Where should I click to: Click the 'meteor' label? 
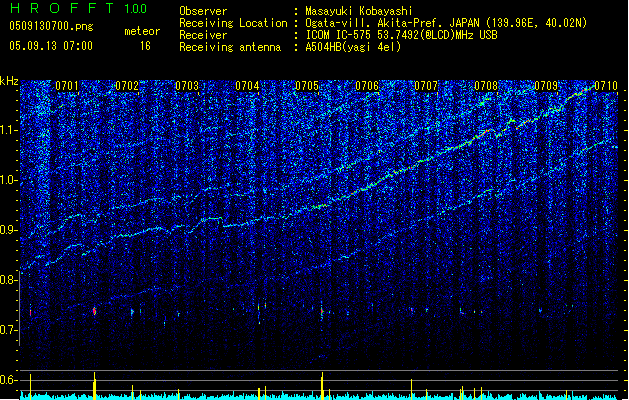coord(142,31)
